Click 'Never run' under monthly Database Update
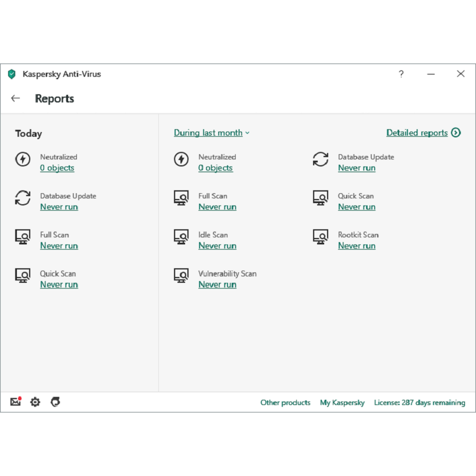The height and width of the screenshot is (476, 476). click(357, 168)
